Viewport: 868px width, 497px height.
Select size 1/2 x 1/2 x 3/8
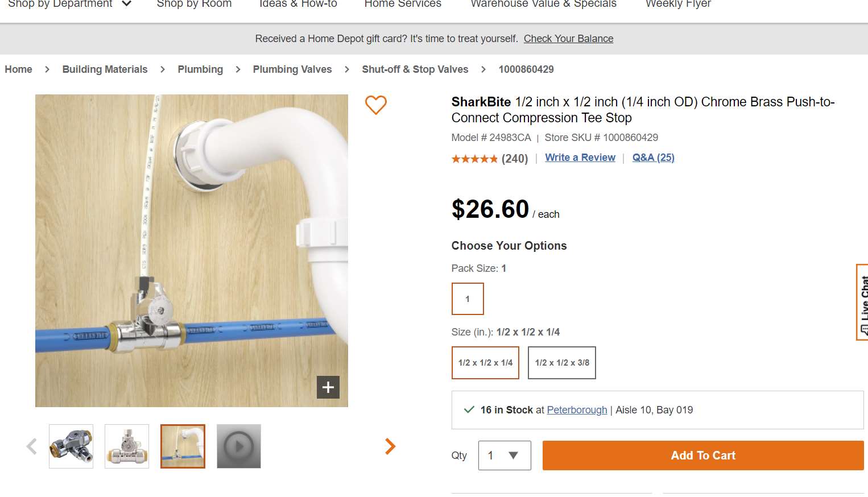pos(562,363)
